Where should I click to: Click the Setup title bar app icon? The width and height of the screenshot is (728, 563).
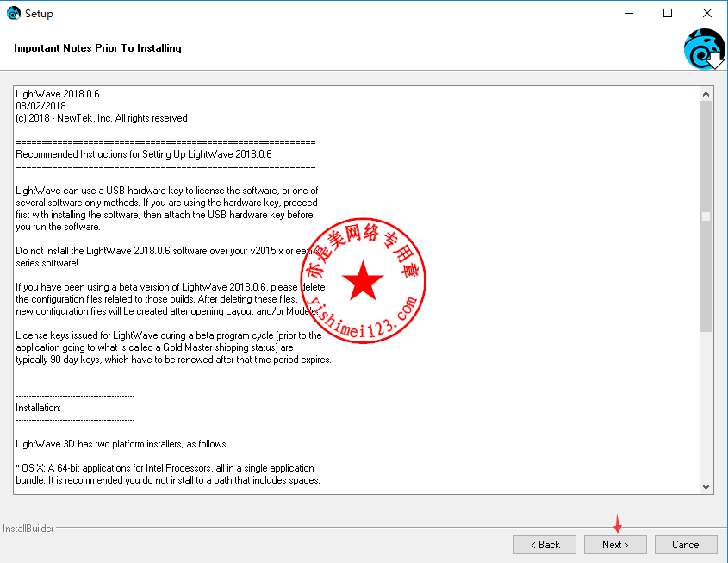click(14, 13)
